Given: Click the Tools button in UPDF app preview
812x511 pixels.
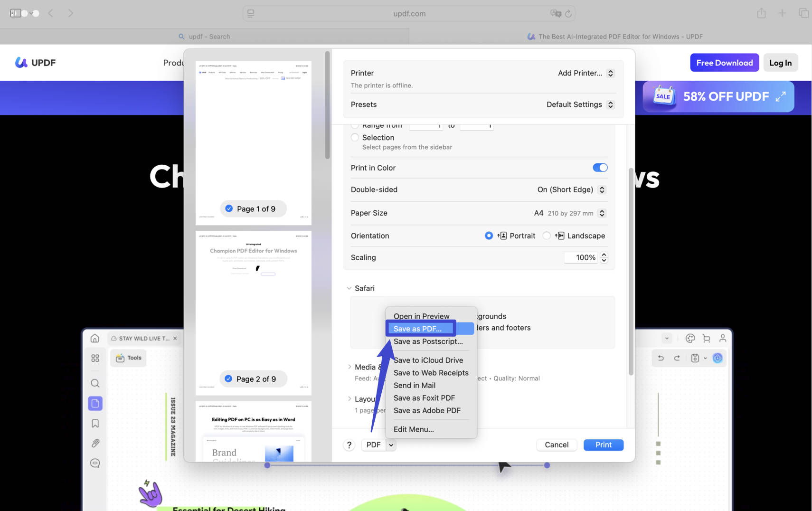Looking at the screenshot, I should pyautogui.click(x=129, y=358).
